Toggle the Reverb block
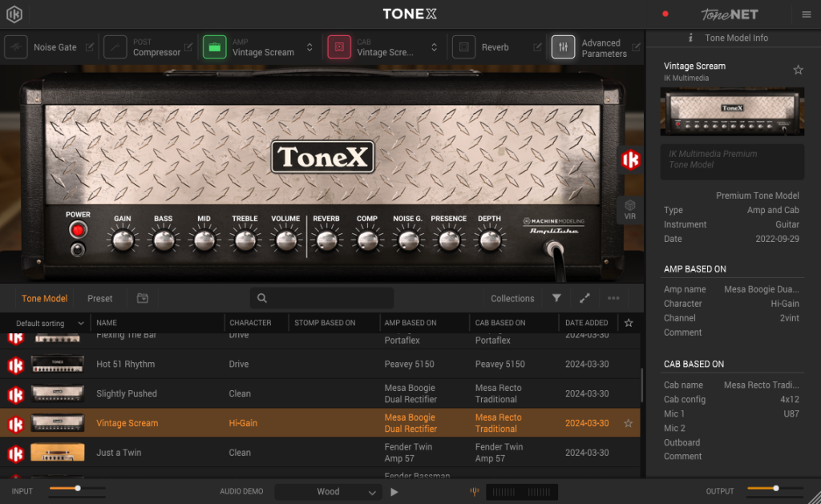The height and width of the screenshot is (504, 821). [x=464, y=47]
